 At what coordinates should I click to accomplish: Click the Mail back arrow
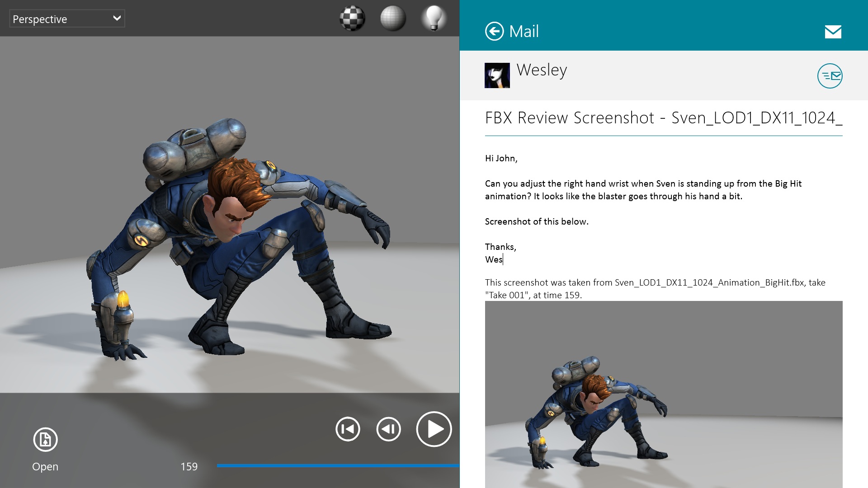494,31
